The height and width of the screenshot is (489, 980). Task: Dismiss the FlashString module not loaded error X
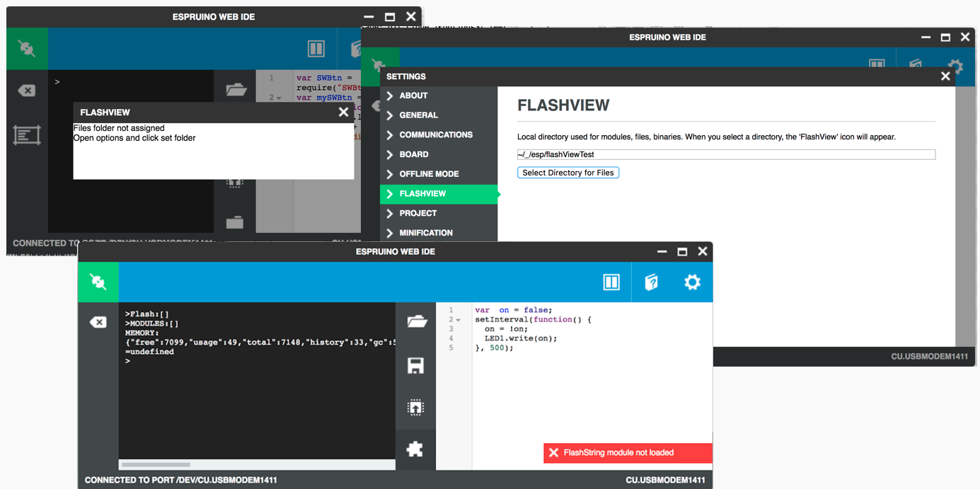pos(554,453)
